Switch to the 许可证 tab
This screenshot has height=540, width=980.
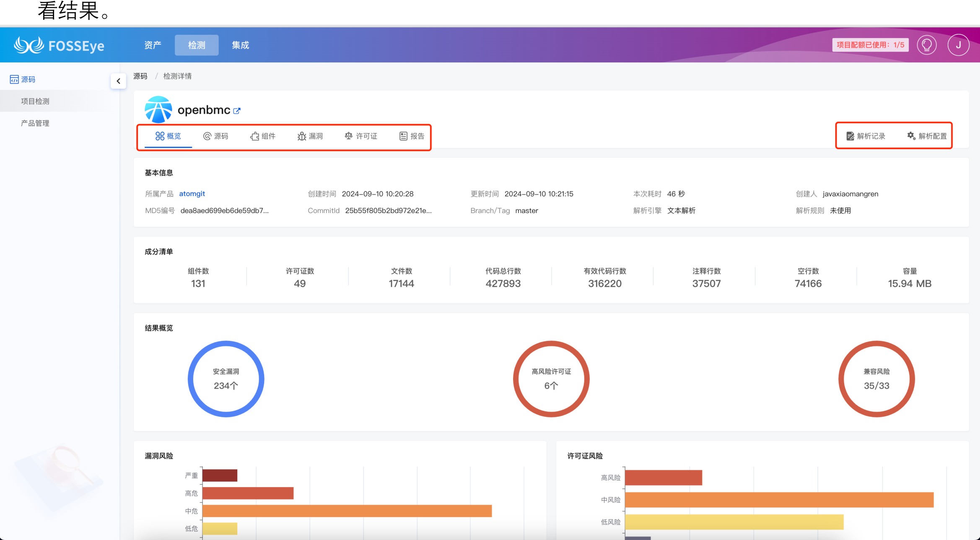[x=361, y=136]
